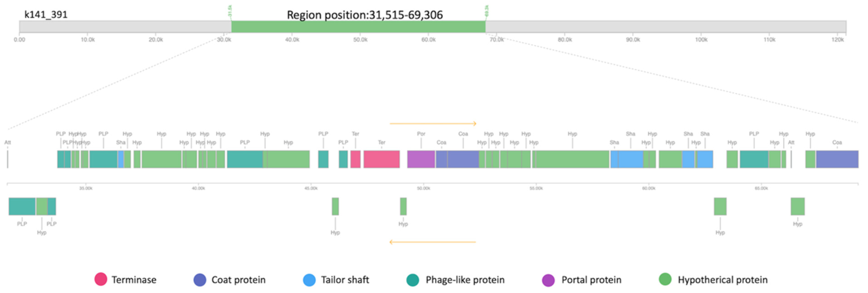Click the "Terminase" legend text label
This screenshot has width=868, height=293.
pyautogui.click(x=134, y=280)
